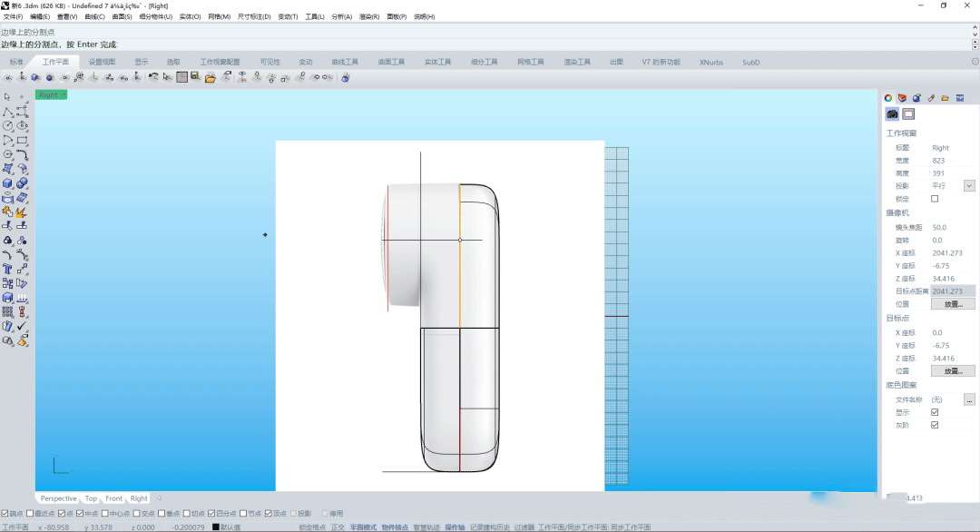This screenshot has height=532, width=980.
Task: Select the Circle drawing tool
Action: [8, 126]
